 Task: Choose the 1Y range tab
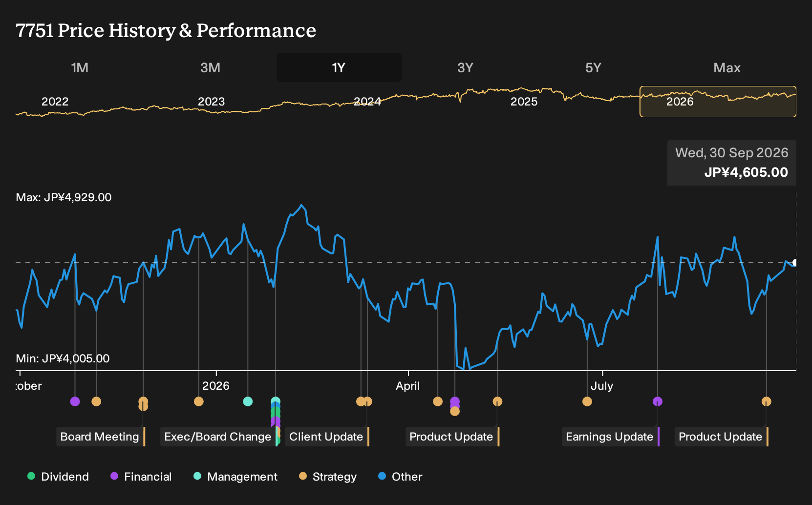(x=339, y=67)
